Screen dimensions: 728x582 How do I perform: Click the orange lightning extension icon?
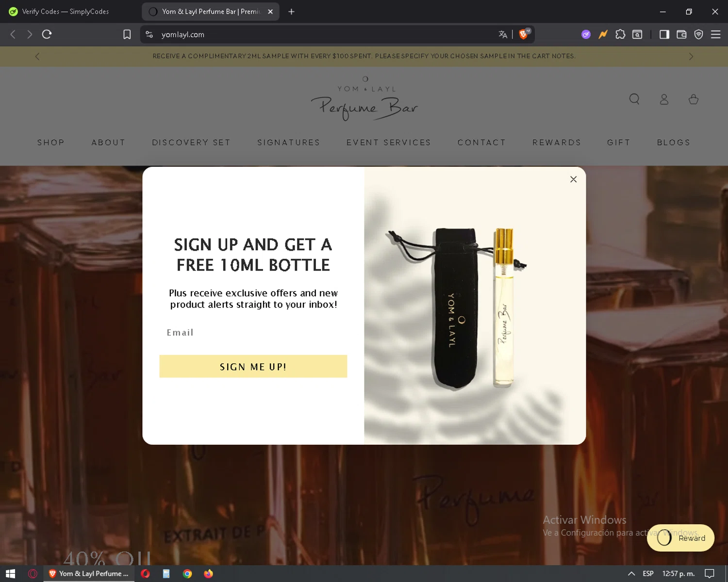[x=603, y=34]
